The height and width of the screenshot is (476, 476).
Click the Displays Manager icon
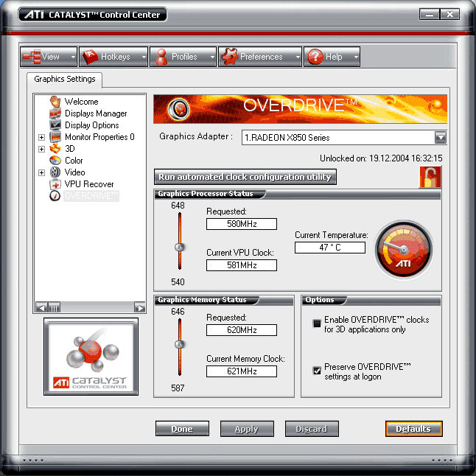(55, 113)
